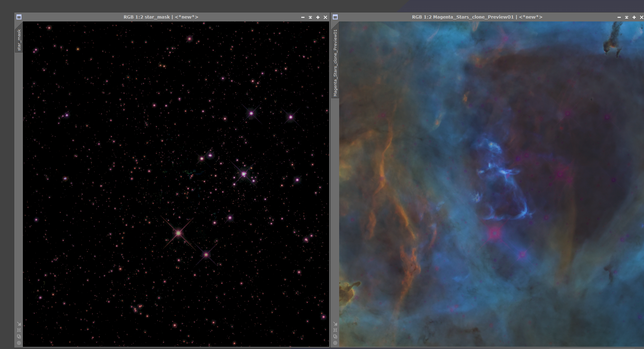Click the overlapping squares icon in Magenta_Stars_clone_Preview01 window

[335, 336]
